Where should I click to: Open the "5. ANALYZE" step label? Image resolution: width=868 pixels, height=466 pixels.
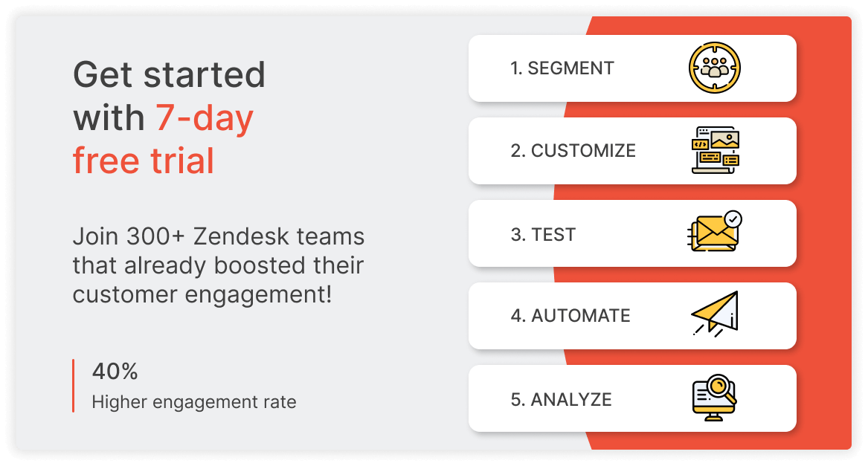click(x=561, y=399)
